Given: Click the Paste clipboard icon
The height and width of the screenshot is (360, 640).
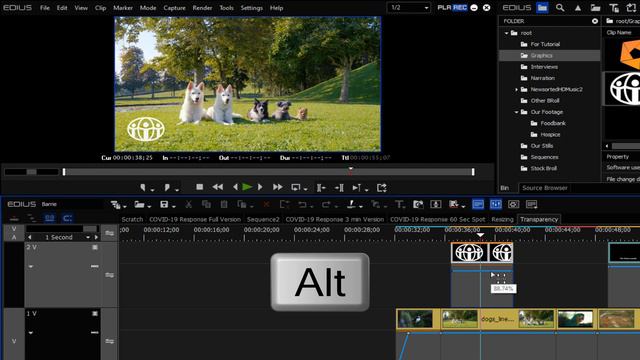Looking at the screenshot, I should 224,204.
